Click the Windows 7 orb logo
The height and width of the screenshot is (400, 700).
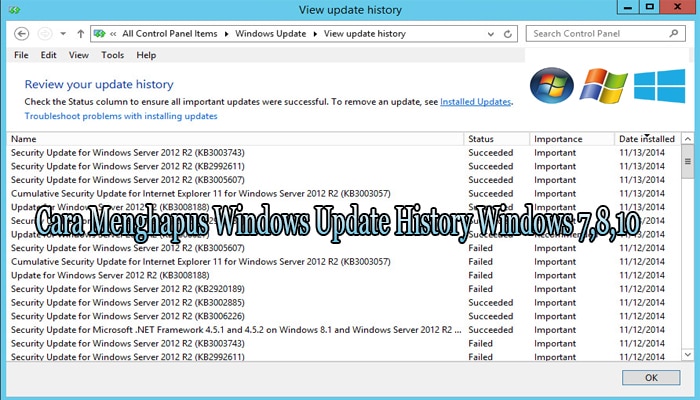(x=552, y=85)
